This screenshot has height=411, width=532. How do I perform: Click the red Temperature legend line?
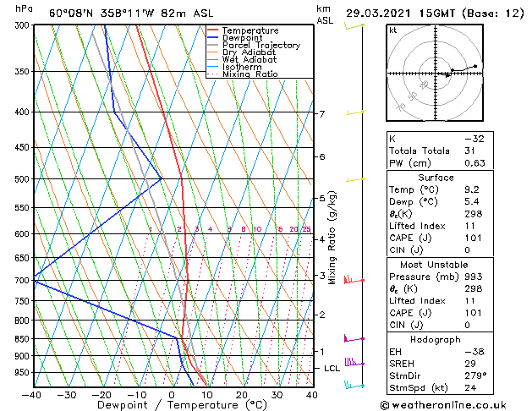pos(213,30)
